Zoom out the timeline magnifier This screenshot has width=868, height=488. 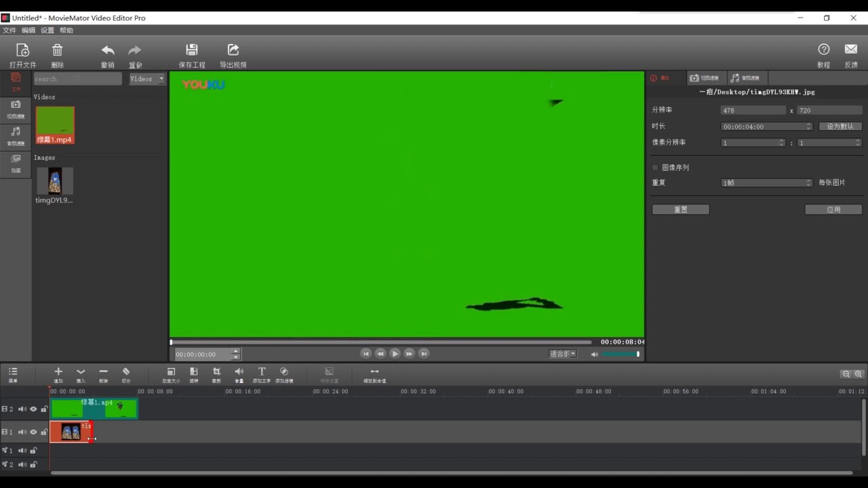(846, 374)
